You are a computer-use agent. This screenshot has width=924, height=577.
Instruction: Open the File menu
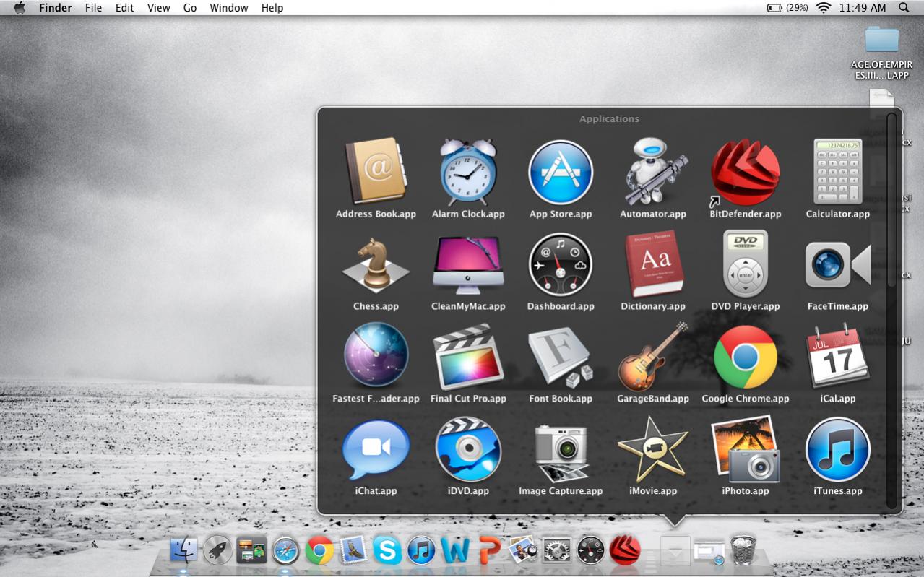pos(93,8)
